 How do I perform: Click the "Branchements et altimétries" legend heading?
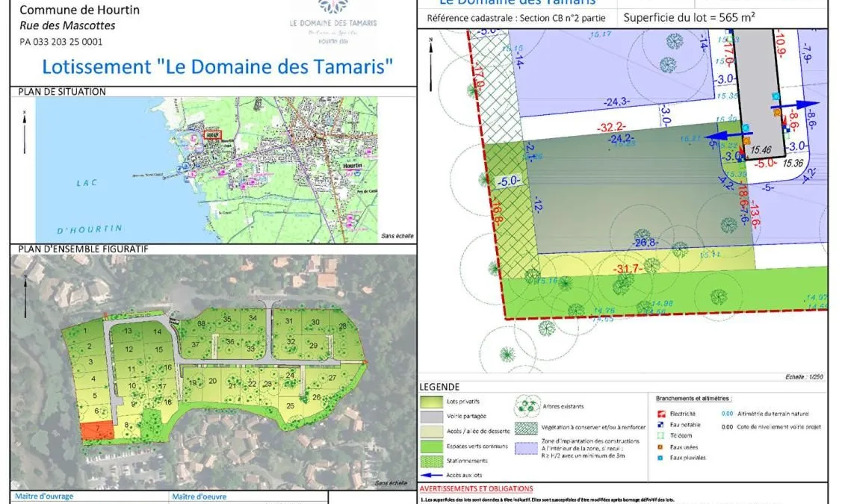coord(693,399)
